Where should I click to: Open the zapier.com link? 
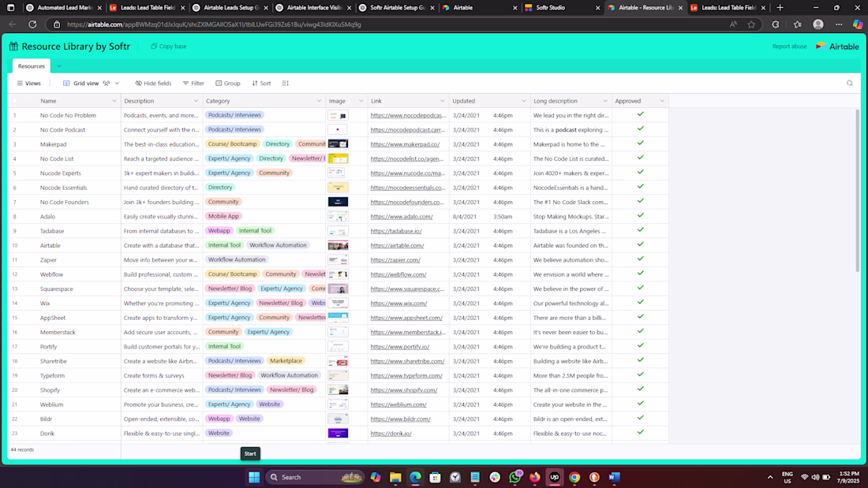point(395,260)
